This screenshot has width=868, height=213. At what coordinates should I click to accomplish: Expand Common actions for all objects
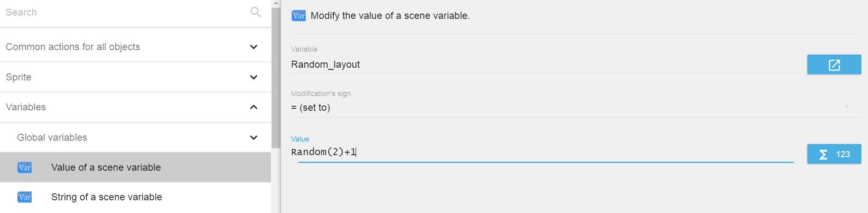click(253, 47)
